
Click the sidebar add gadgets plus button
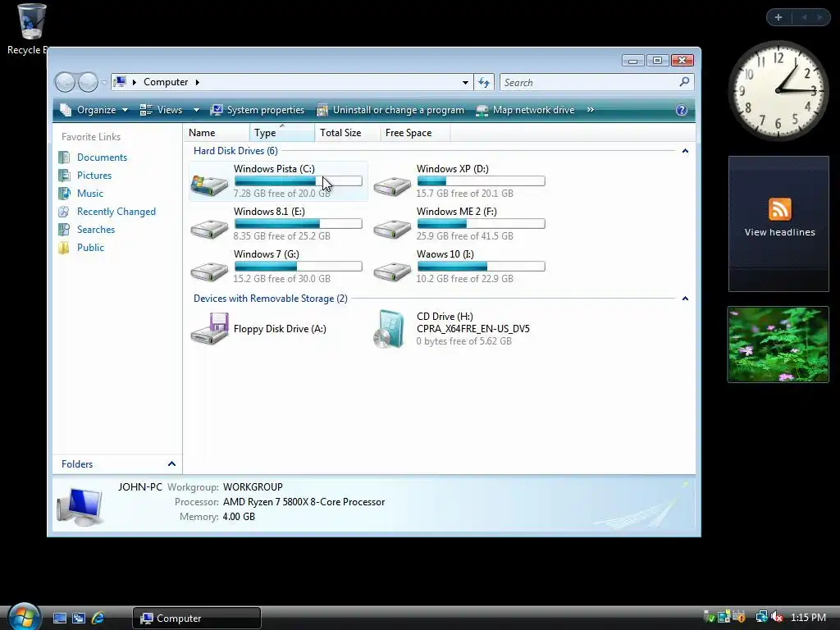(x=778, y=17)
